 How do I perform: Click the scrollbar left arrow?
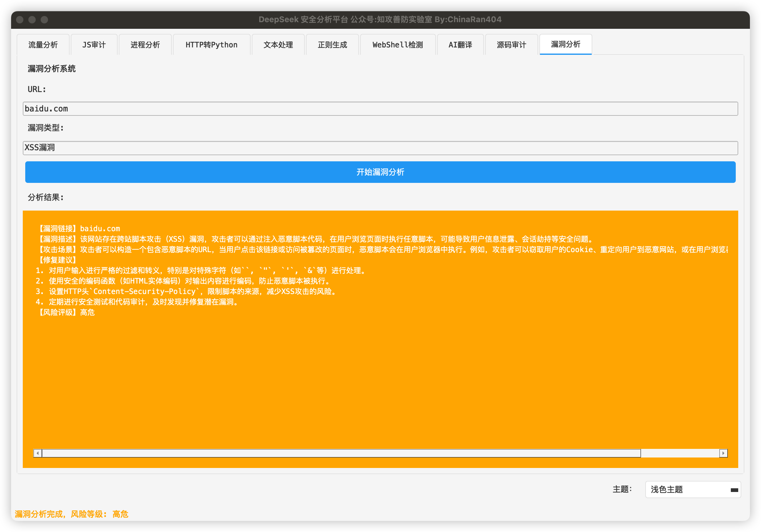point(38,453)
